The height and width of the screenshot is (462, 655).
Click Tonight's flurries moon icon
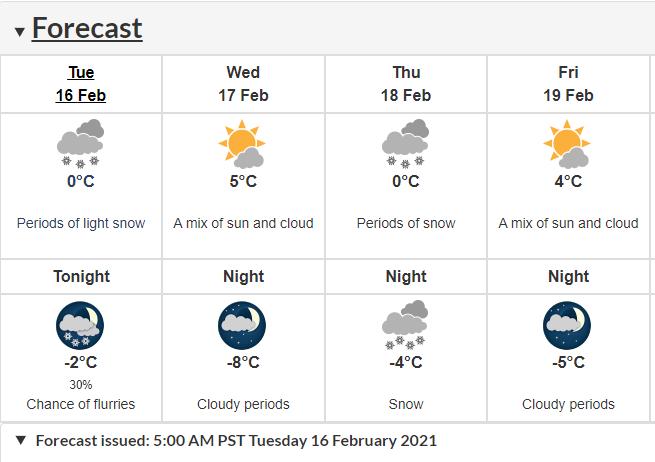pyautogui.click(x=80, y=325)
